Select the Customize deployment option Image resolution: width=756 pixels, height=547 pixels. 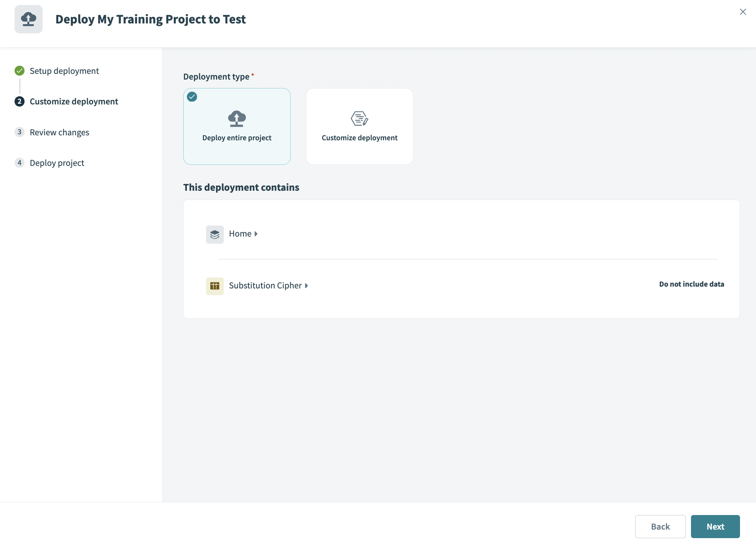(359, 126)
